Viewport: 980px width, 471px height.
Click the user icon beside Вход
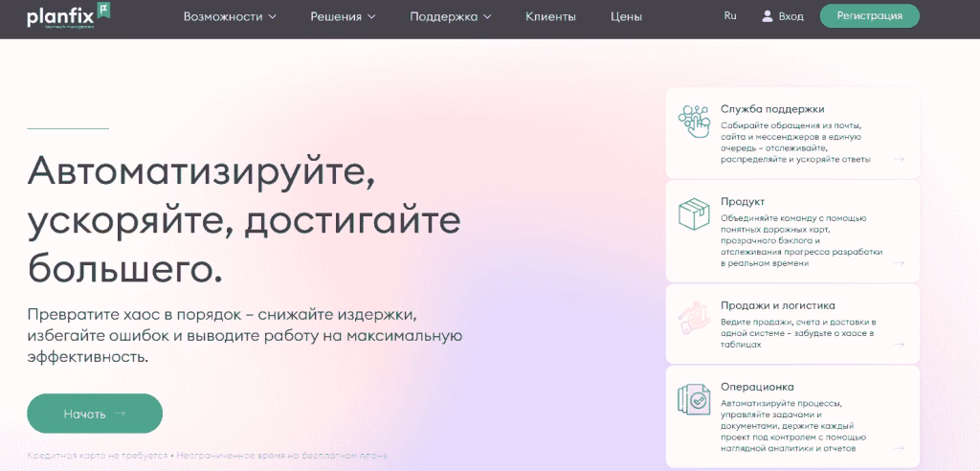[767, 16]
